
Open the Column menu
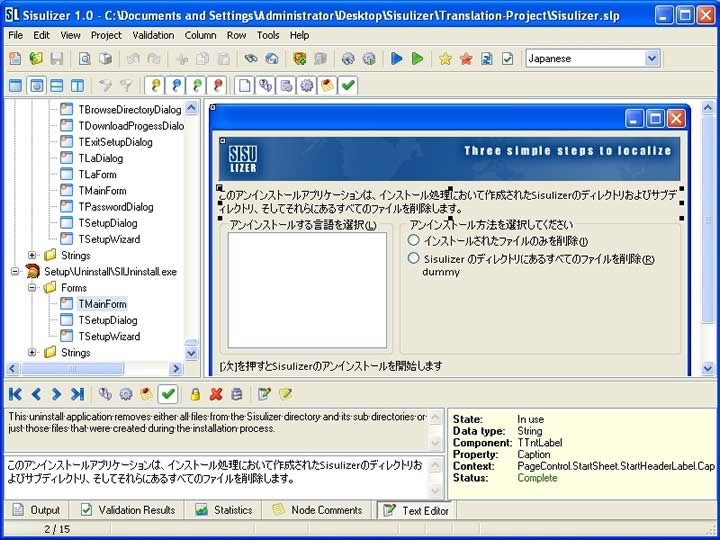200,35
